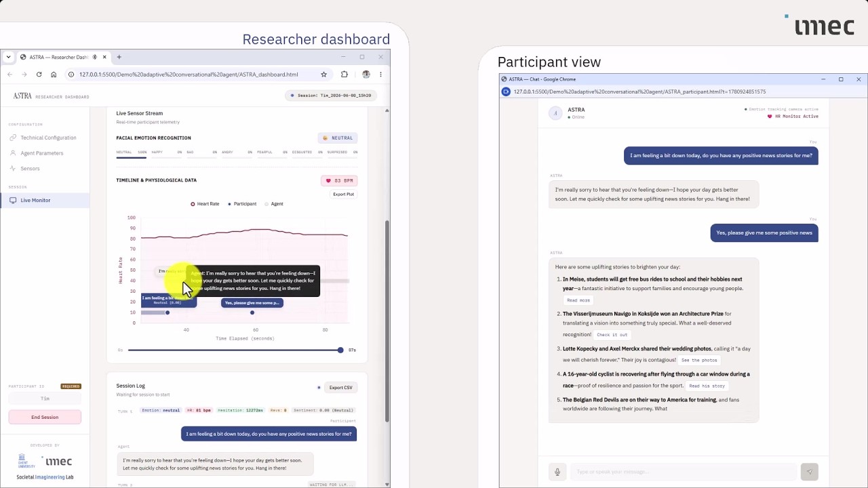This screenshot has height=488, width=868.
Task: Click the user message 'Yes, please give me some positive news'
Action: (x=764, y=232)
